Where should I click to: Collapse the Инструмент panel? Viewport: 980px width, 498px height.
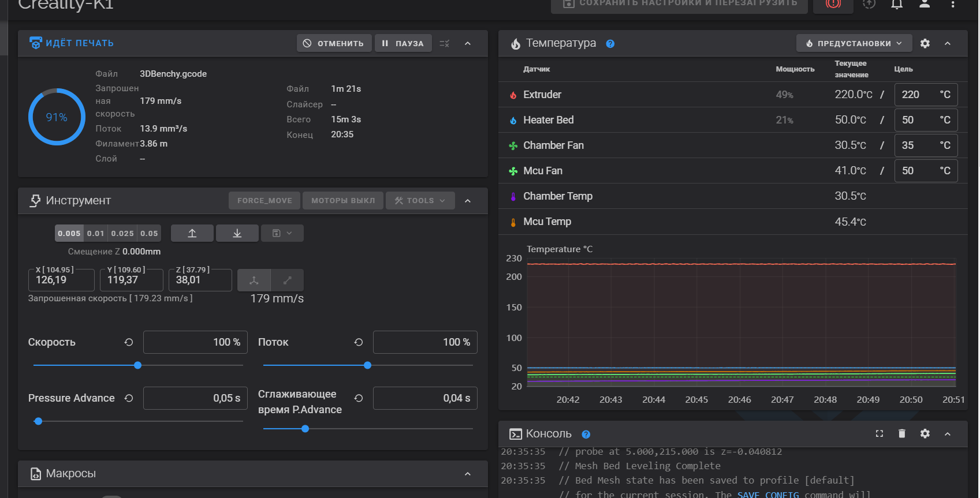coord(468,200)
